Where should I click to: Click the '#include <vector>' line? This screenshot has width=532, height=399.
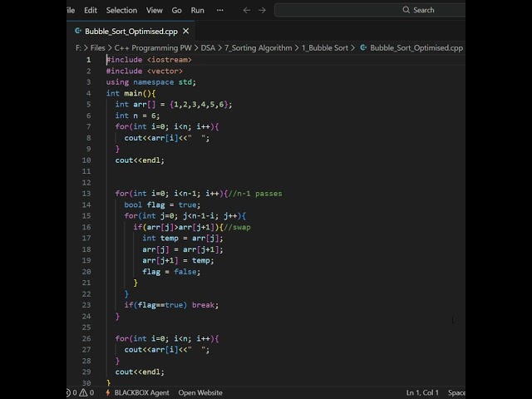[x=144, y=71]
